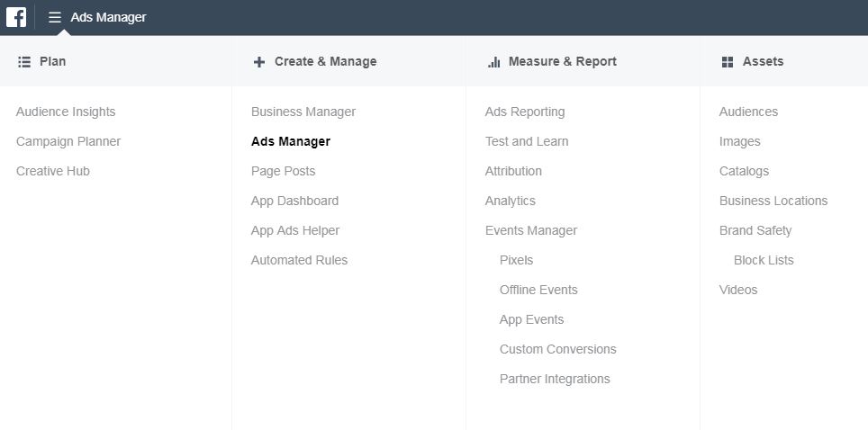Open Partner Integrations
Image resolution: width=868 pixels, height=430 pixels.
click(x=555, y=379)
